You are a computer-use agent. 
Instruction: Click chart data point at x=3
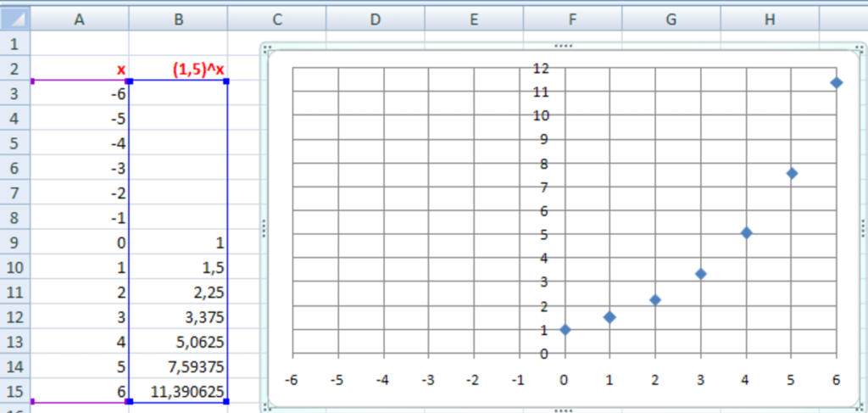point(701,273)
